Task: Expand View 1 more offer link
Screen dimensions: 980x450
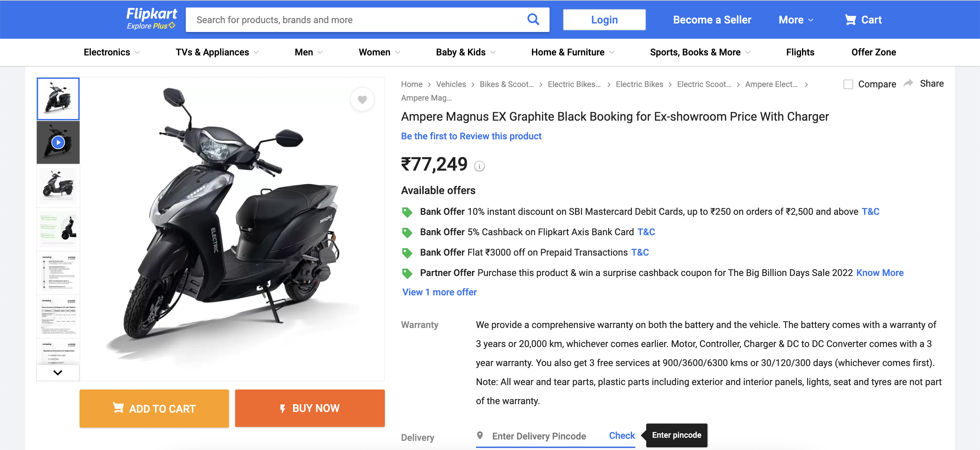Action: 439,292
